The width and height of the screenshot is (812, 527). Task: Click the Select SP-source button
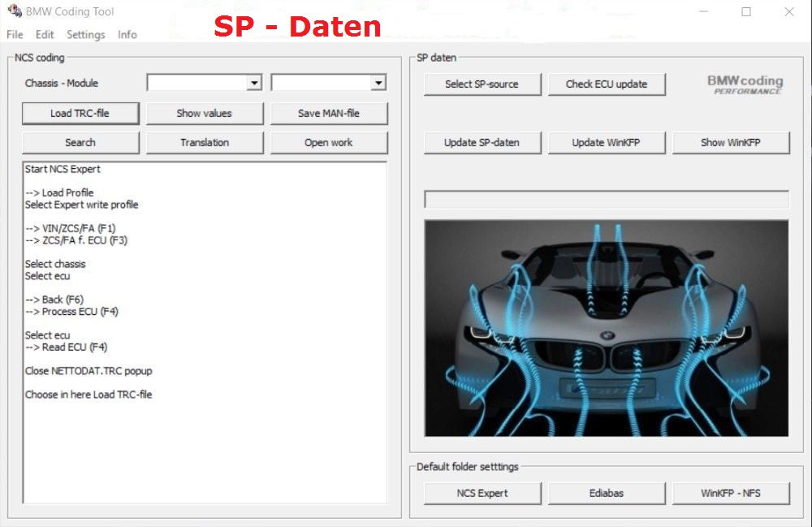[482, 84]
